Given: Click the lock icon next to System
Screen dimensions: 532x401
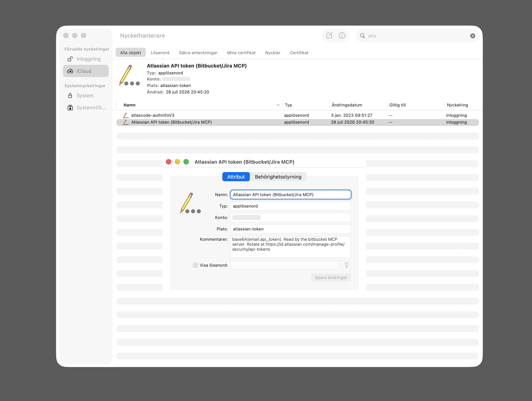Looking at the screenshot, I should point(70,96).
